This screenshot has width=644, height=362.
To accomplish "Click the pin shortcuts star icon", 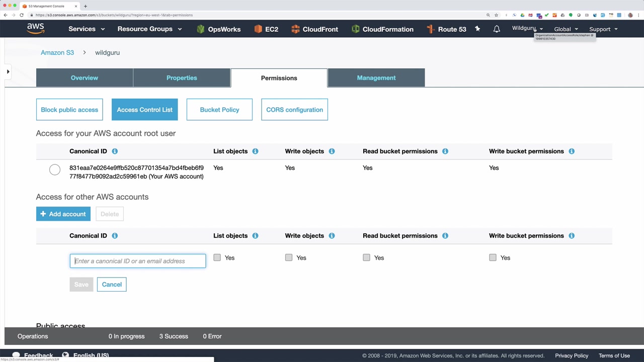I will (477, 29).
